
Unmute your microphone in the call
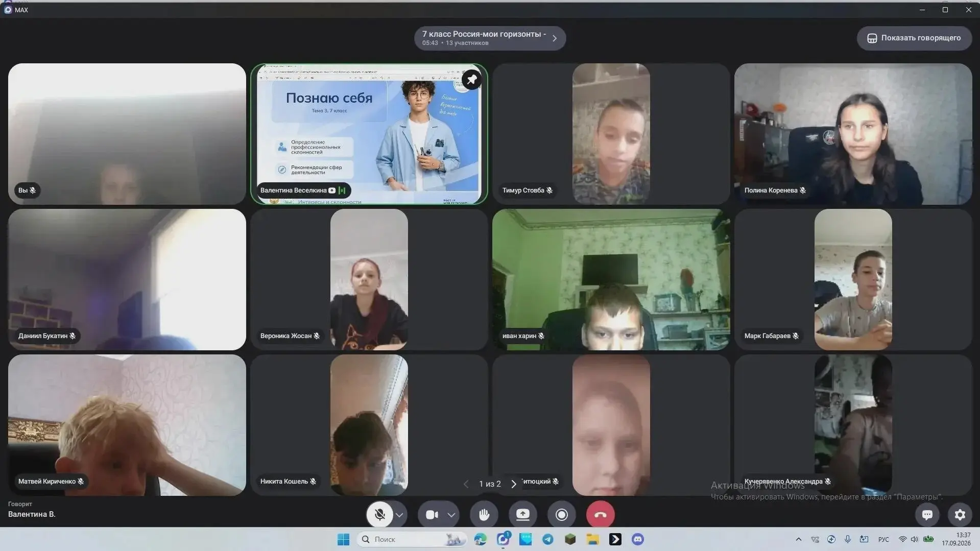point(379,514)
